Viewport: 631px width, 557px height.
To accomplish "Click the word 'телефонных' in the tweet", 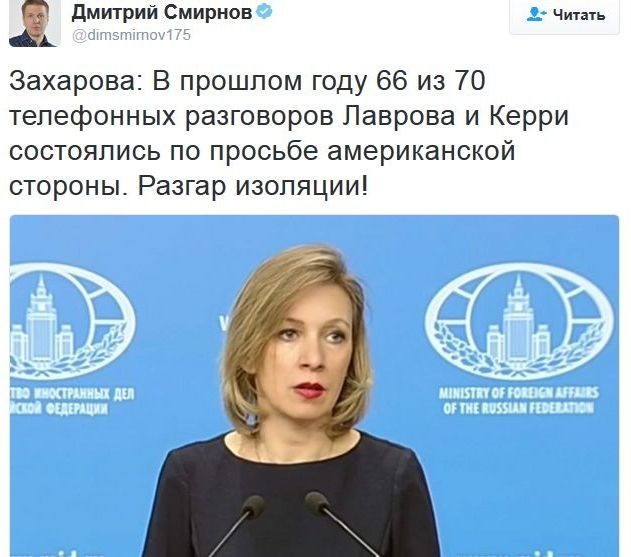I will pos(92,117).
